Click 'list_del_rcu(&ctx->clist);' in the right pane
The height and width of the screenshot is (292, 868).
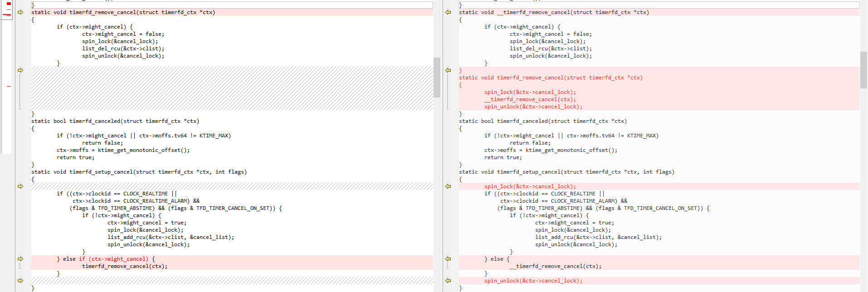pos(551,49)
